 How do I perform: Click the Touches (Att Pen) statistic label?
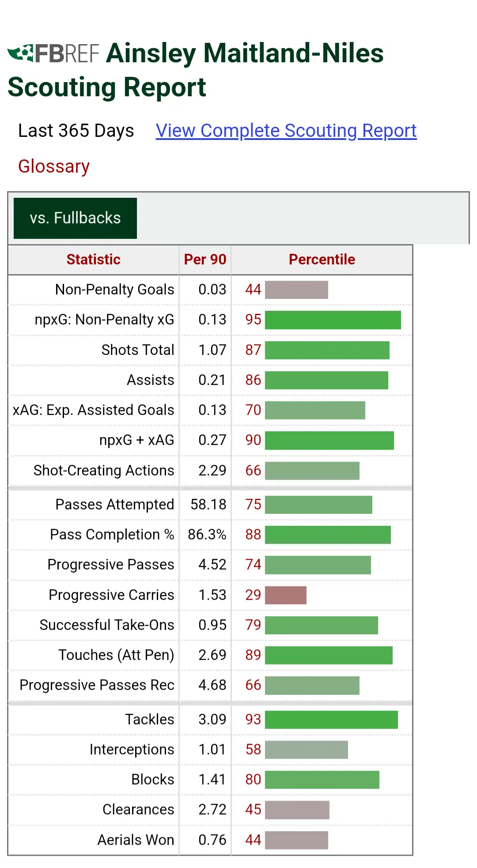pyautogui.click(x=116, y=655)
